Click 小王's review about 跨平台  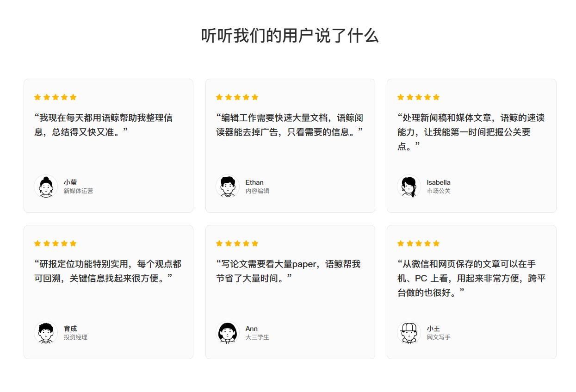471,278
